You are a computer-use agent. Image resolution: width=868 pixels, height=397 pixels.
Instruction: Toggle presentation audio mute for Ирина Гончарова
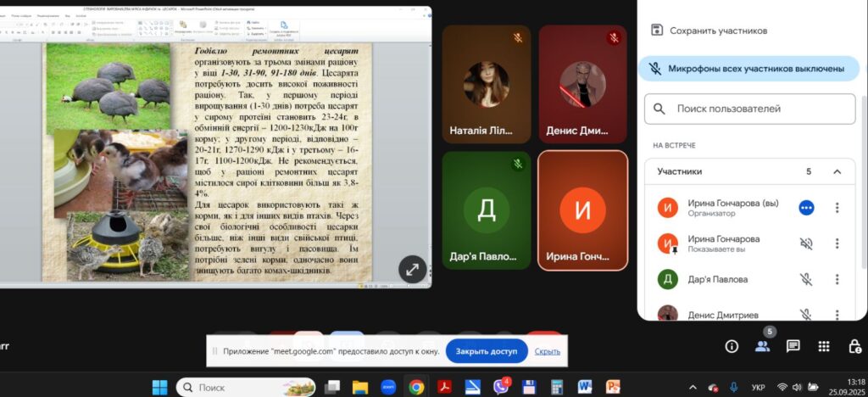pos(805,243)
